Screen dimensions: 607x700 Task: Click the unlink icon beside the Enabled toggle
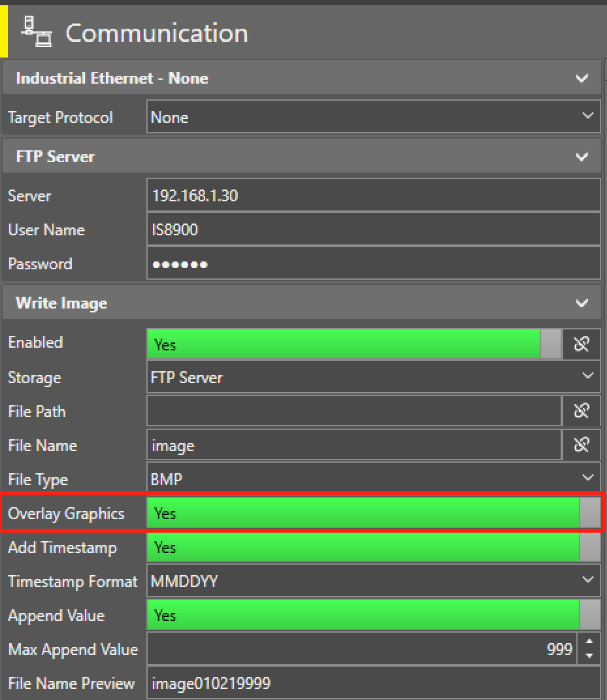(x=582, y=343)
